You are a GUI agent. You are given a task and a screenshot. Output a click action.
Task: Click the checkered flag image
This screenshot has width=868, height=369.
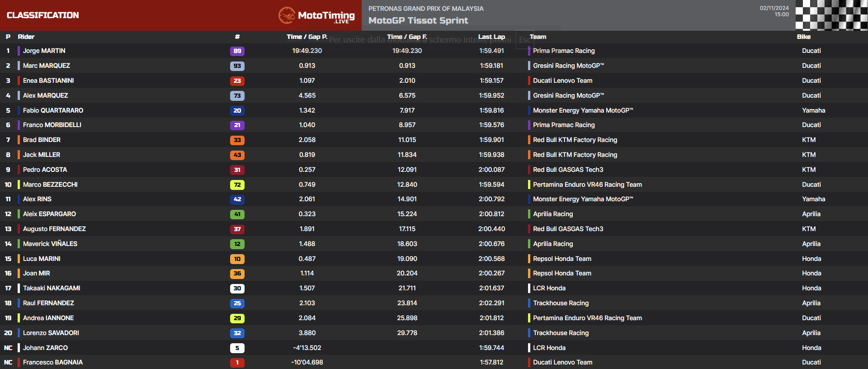[831, 15]
